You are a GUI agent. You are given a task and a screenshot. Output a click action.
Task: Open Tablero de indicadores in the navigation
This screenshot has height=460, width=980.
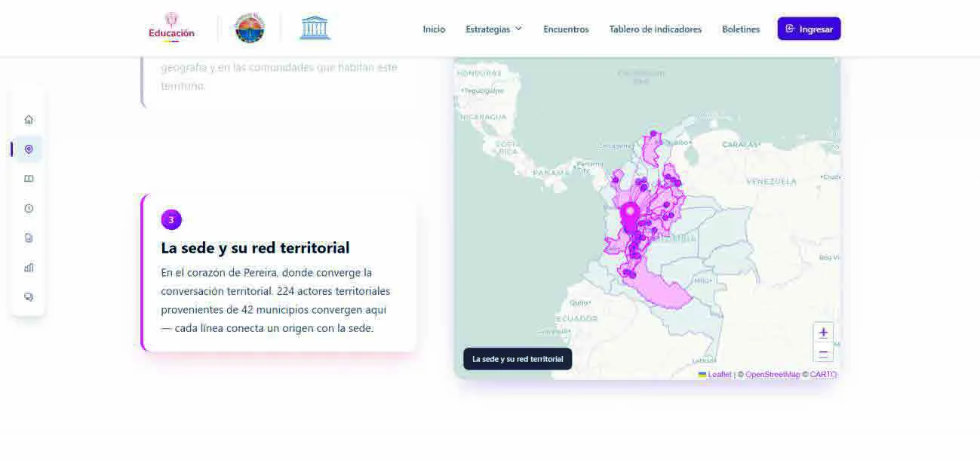click(655, 29)
